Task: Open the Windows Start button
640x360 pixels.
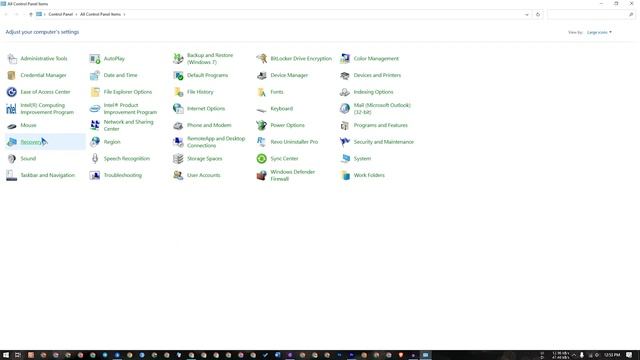Action: pyautogui.click(x=6, y=355)
